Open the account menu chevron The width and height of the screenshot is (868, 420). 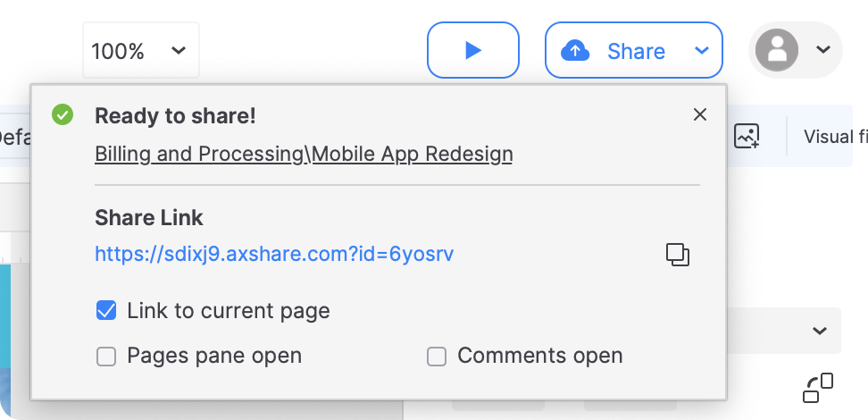(823, 50)
